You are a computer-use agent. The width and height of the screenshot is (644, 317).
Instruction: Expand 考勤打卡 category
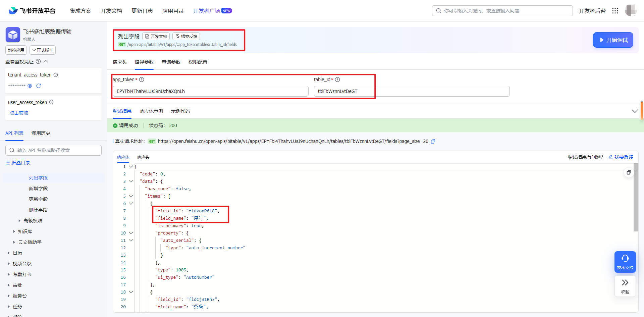click(9, 274)
